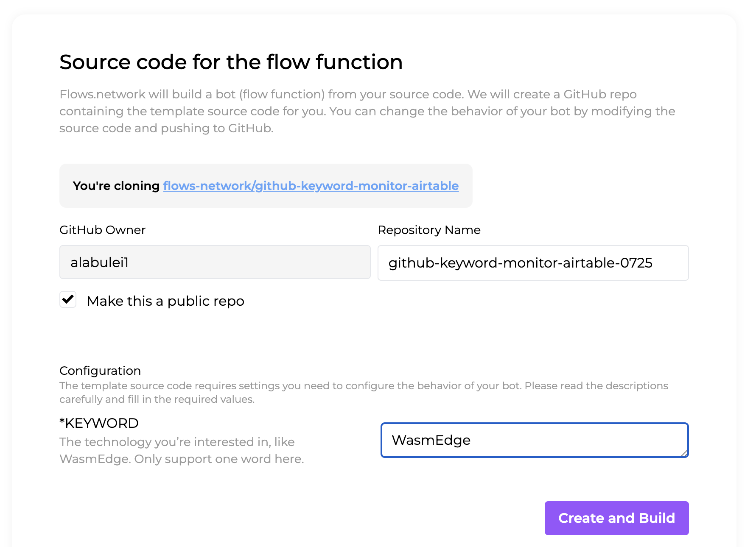Click the 'You're cloning' banner
The image size is (756, 547).
[266, 186]
